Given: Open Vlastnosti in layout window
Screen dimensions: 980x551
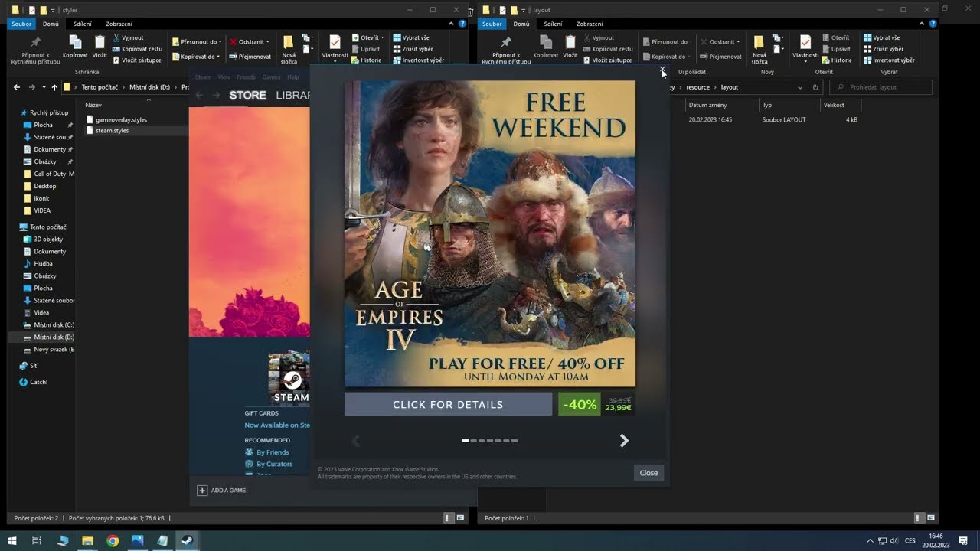Looking at the screenshot, I should pyautogui.click(x=805, y=47).
